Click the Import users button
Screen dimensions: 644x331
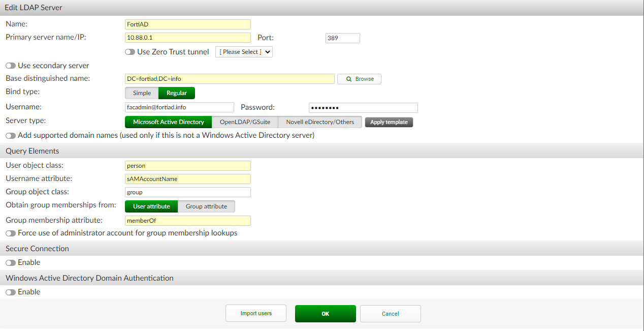pos(256,314)
